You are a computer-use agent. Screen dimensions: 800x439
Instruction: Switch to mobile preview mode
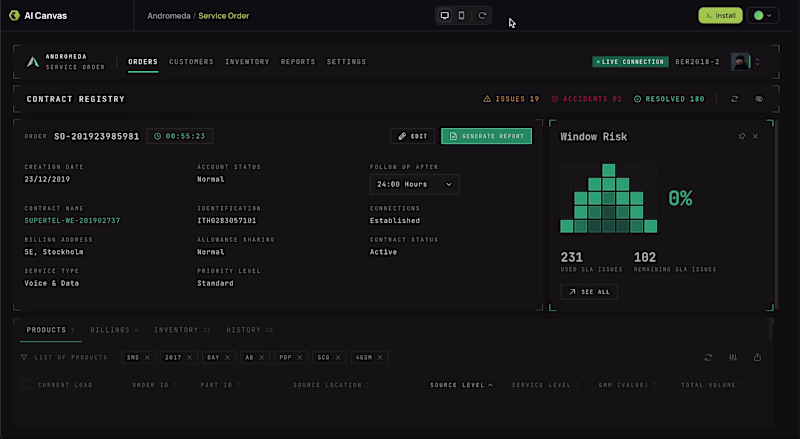461,15
